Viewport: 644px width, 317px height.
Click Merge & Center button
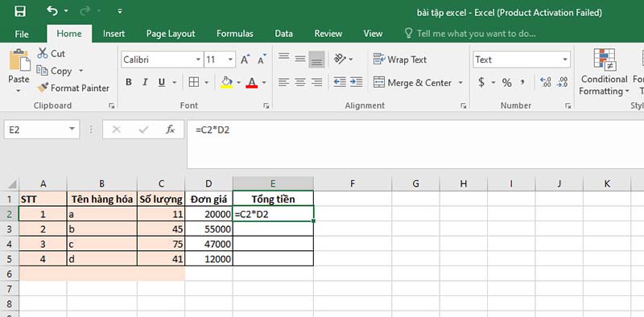[x=412, y=83]
